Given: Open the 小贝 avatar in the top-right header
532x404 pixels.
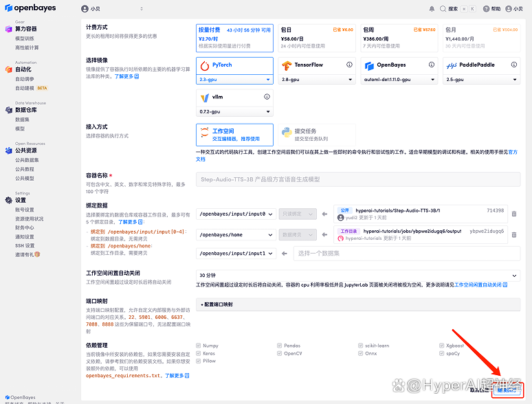Looking at the screenshot, I should [508, 9].
